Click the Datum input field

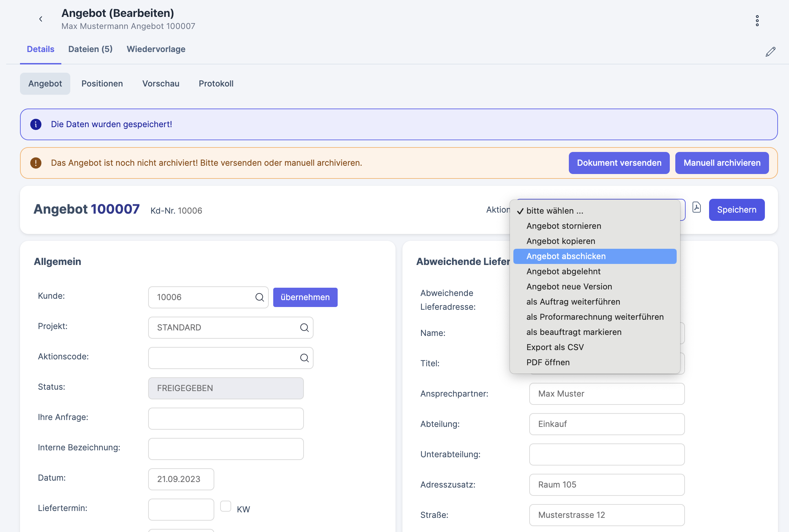[x=181, y=479]
